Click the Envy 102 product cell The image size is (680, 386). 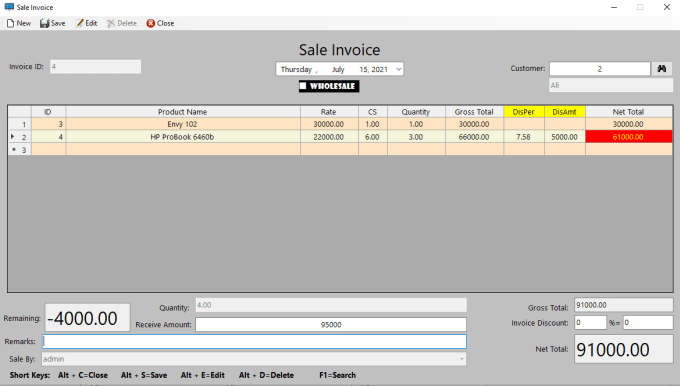[183, 124]
